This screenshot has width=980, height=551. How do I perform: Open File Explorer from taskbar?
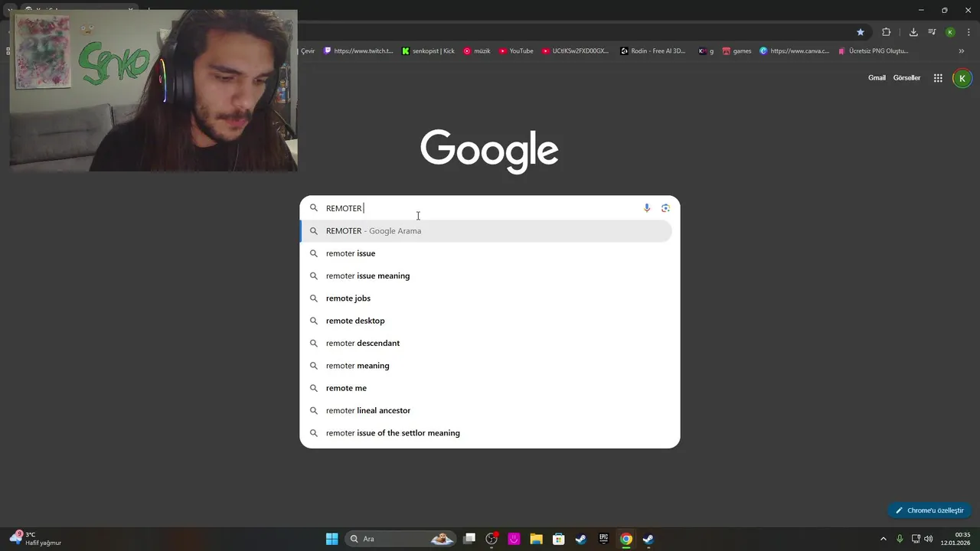click(x=536, y=539)
